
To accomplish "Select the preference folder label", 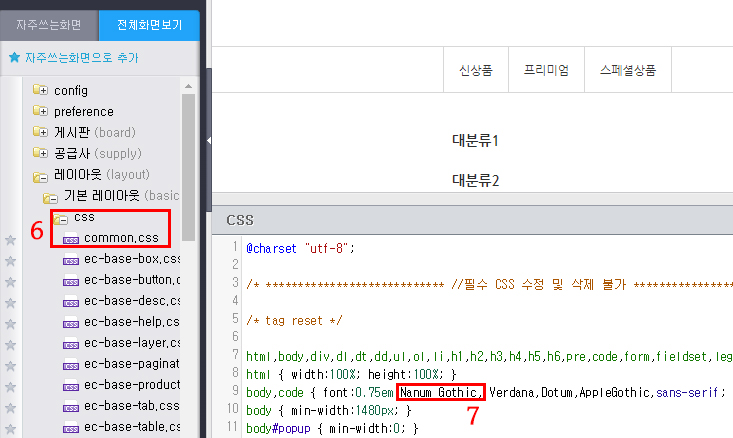I will [84, 111].
